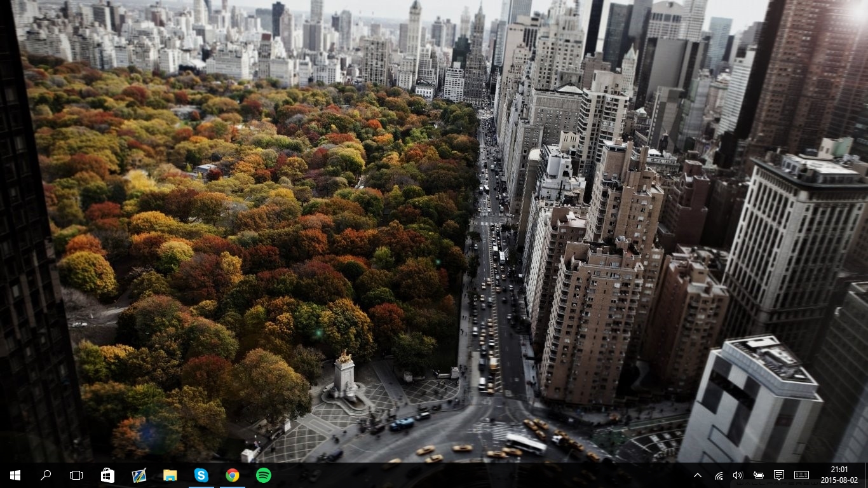Open the Action Center notifications
The width and height of the screenshot is (868, 488).
pyautogui.click(x=779, y=475)
